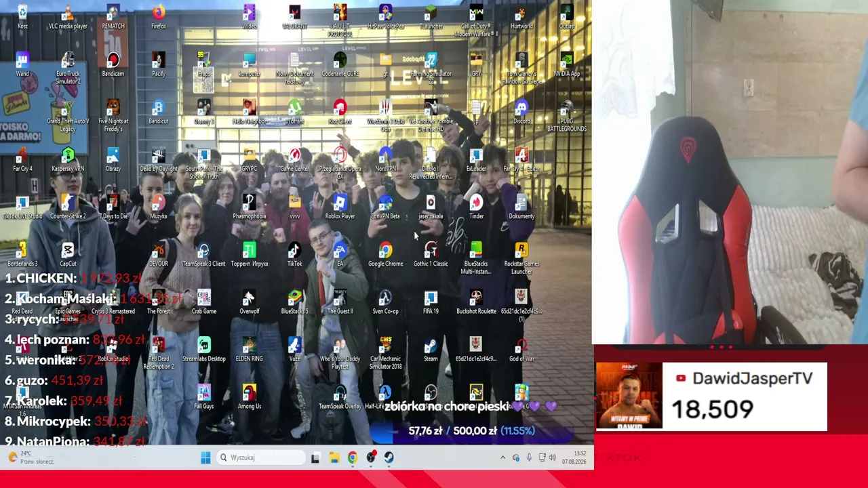Select the Gothic 1 Classic icon
The height and width of the screenshot is (488, 868).
(431, 255)
